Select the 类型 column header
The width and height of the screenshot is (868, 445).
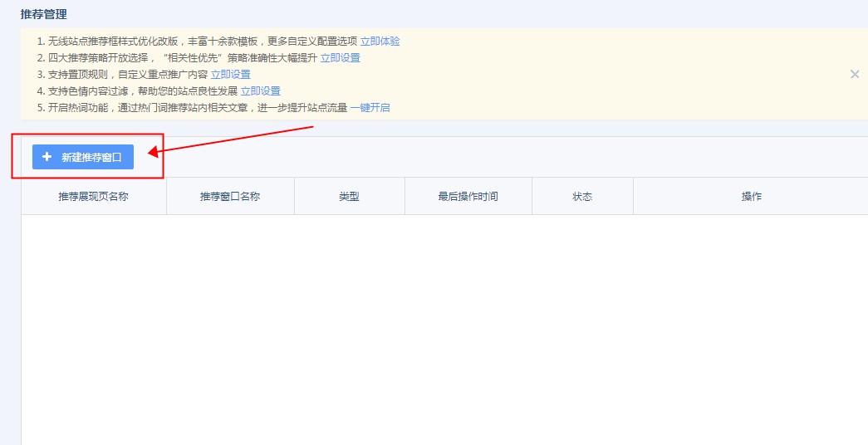coord(349,197)
